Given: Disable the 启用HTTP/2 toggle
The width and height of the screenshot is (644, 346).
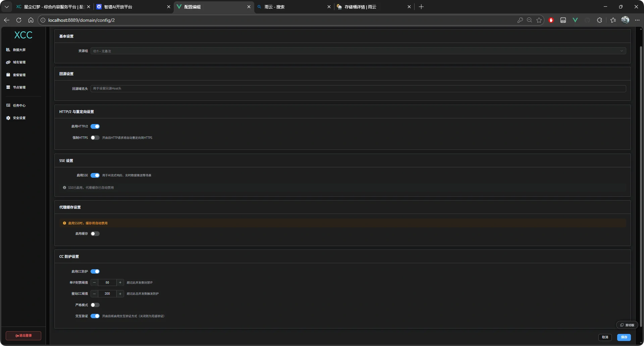Looking at the screenshot, I should pyautogui.click(x=95, y=126).
